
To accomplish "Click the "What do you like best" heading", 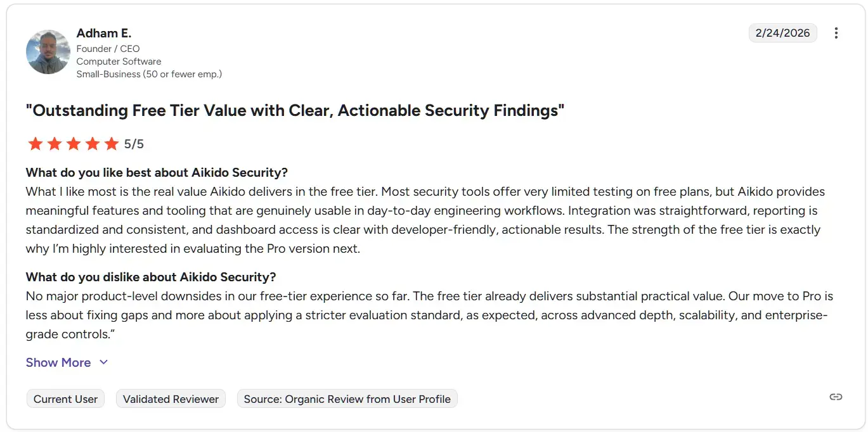I will pos(157,172).
